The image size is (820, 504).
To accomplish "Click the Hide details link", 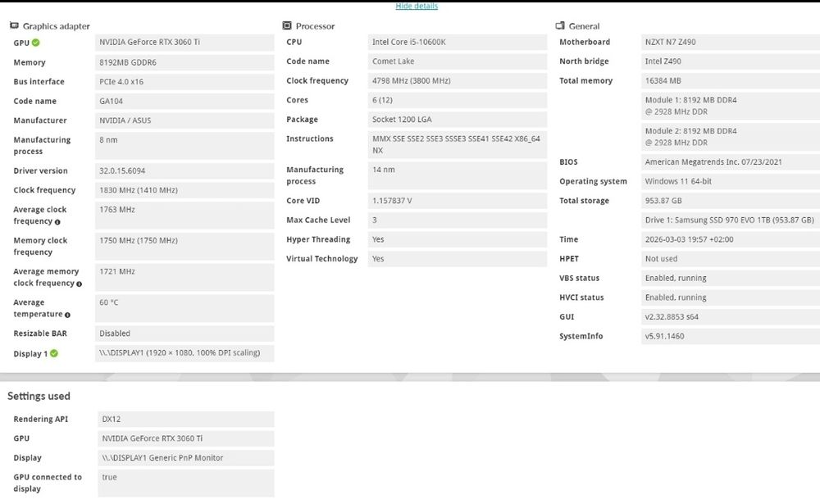I will (417, 6).
